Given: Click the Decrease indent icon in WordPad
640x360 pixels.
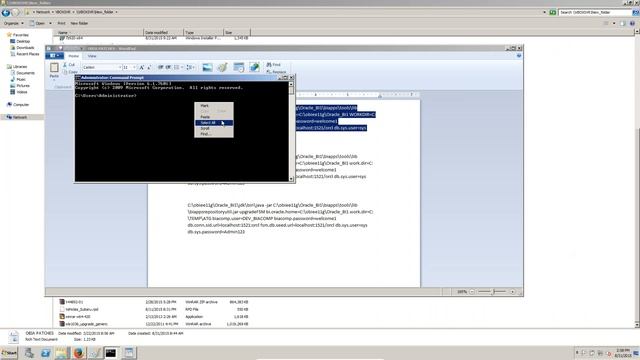Looking at the screenshot, I should [160, 67].
